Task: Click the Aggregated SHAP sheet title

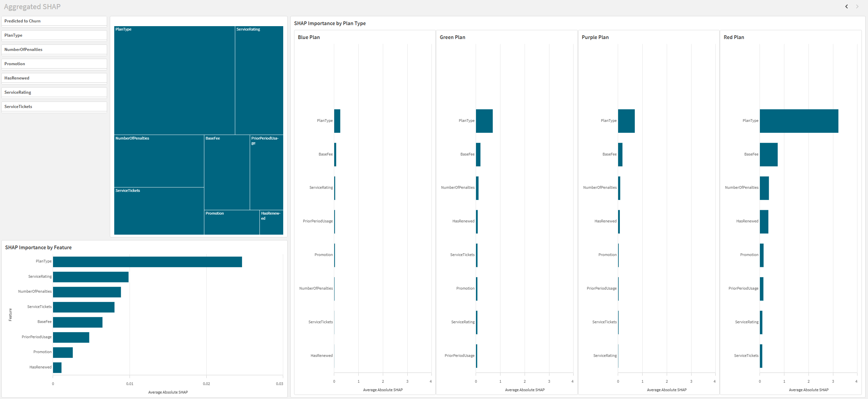Action: click(32, 6)
